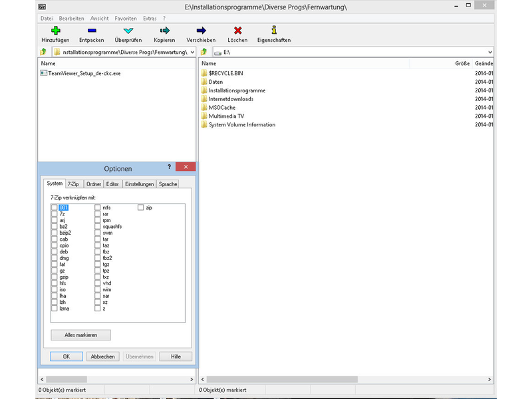Viewport: 532px width, 399px height.
Task: Open the Favoriten menu
Action: 126,19
